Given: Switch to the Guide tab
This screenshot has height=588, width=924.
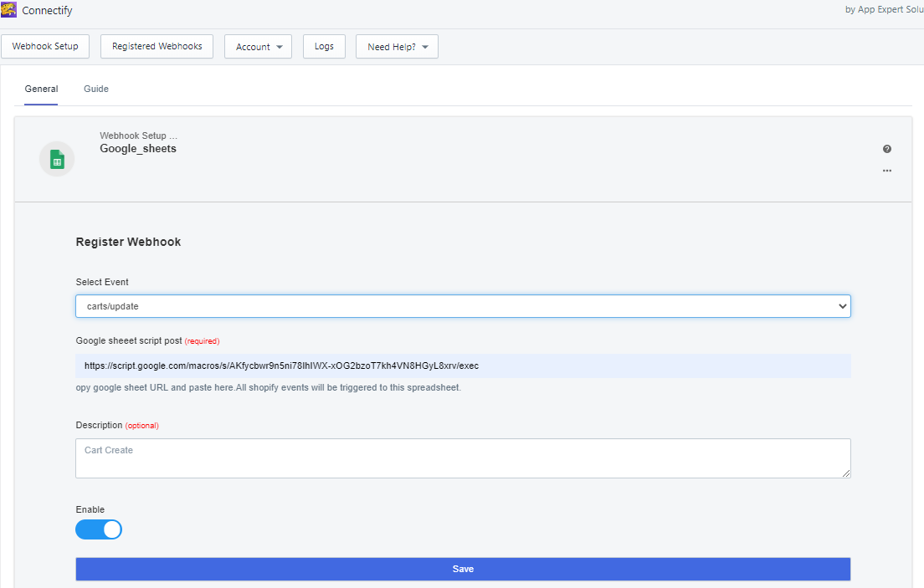Looking at the screenshot, I should [96, 89].
